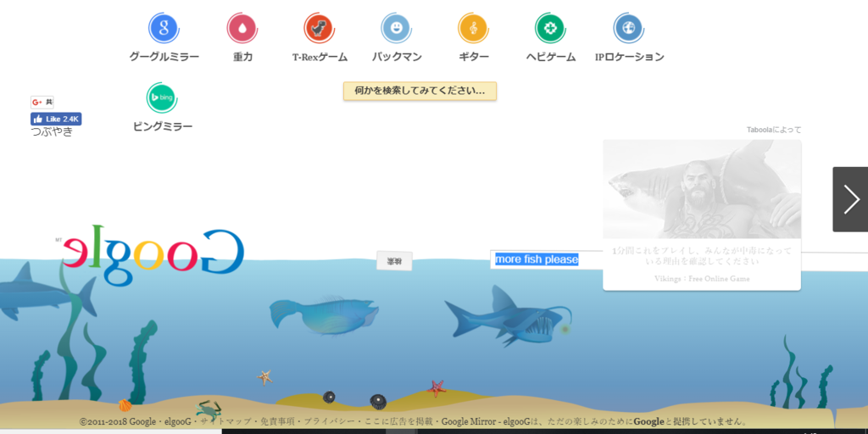This screenshot has height=434, width=868.
Task: Click the mirrored elgooG logo
Action: 153,254
